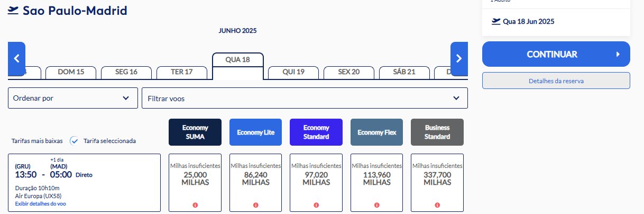Image resolution: width=644 pixels, height=214 pixels.
Task: Click the previous dates arrow button
Action: 16,58
